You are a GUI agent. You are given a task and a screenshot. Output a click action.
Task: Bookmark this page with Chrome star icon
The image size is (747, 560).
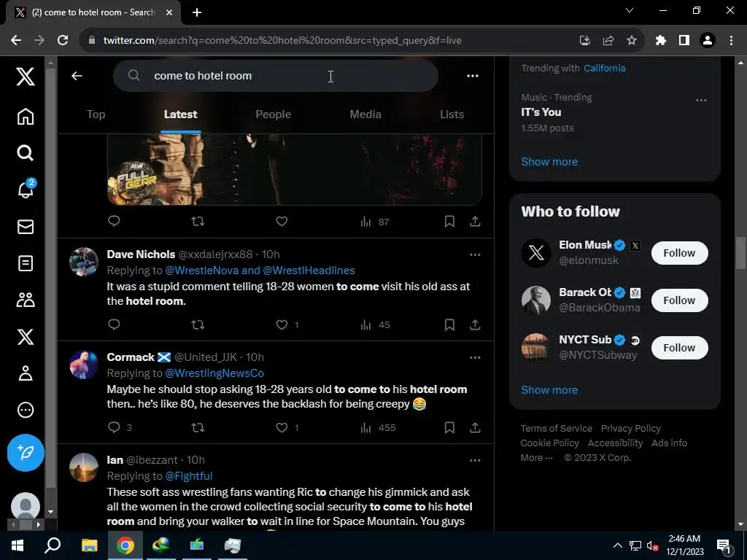pyautogui.click(x=632, y=41)
